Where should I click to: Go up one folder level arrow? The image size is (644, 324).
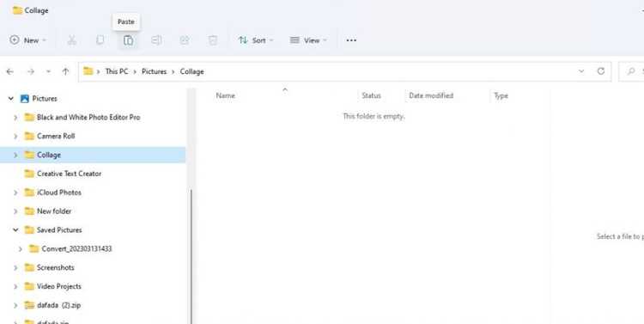point(66,71)
